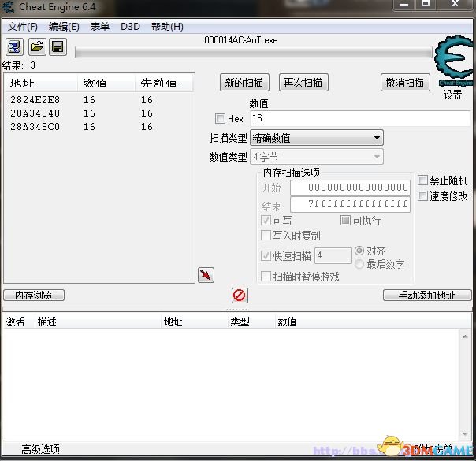Toggle the 可写 checkbox
The width and height of the screenshot is (476, 461).
point(266,221)
